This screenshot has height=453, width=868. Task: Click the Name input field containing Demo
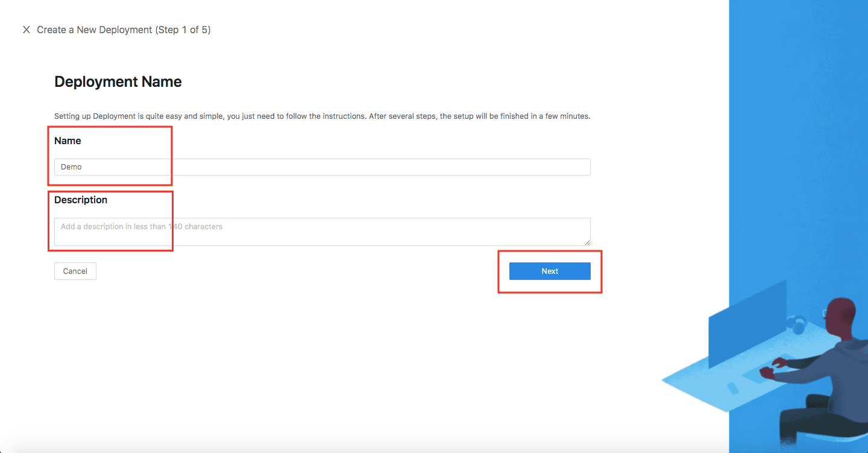322,167
